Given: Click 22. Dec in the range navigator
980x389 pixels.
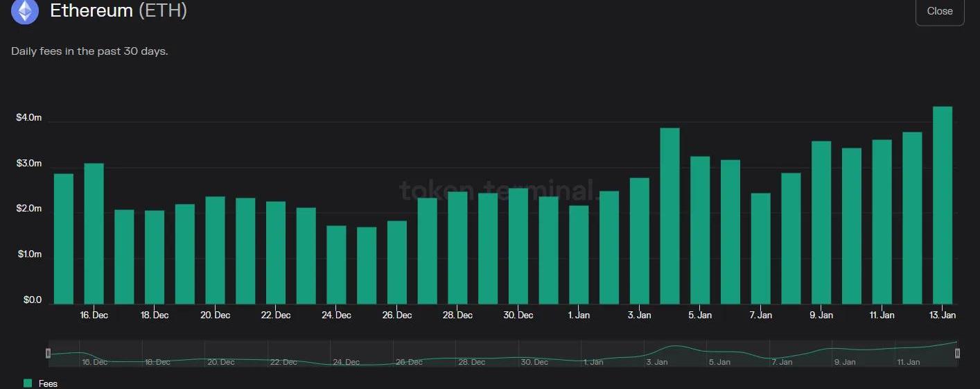Looking at the screenshot, I should 283,362.
